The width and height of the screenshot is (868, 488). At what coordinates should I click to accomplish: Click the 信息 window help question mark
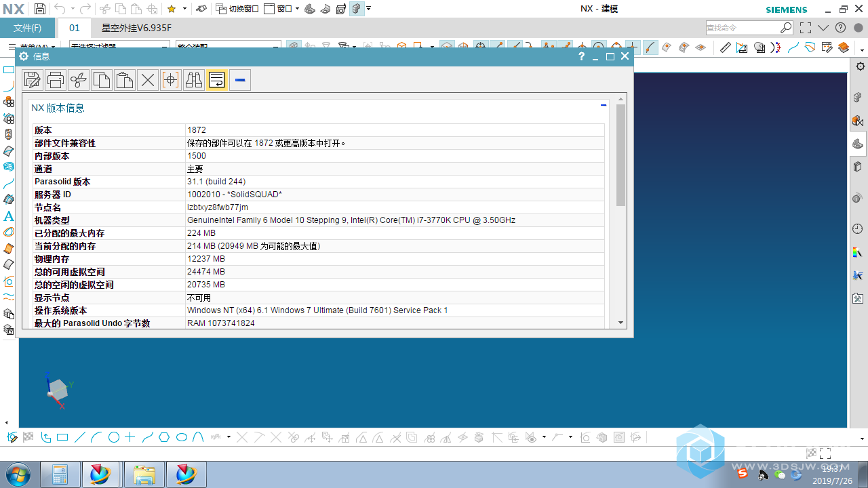click(x=582, y=57)
